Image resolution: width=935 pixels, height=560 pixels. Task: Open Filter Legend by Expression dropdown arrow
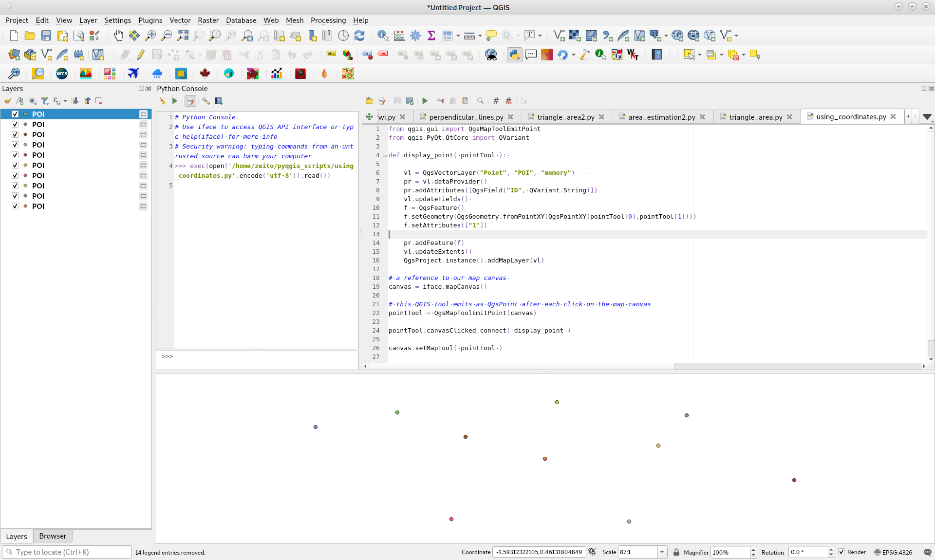(x=65, y=101)
